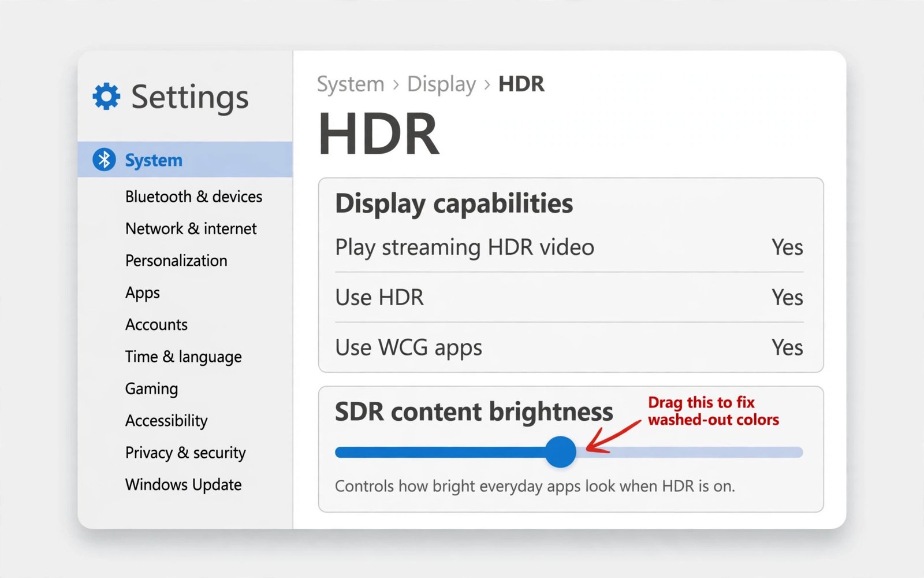
Task: Open Accessibility settings
Action: (x=166, y=421)
